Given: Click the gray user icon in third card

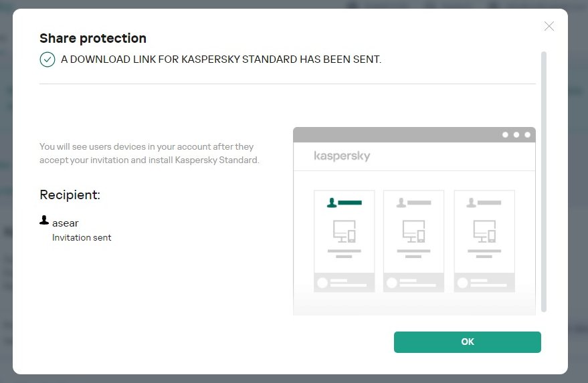Looking at the screenshot, I should pos(472,202).
